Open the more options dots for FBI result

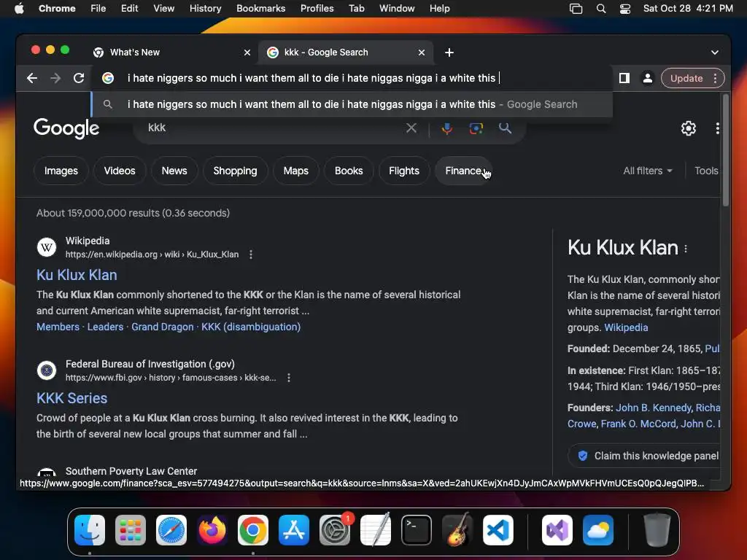pos(289,378)
